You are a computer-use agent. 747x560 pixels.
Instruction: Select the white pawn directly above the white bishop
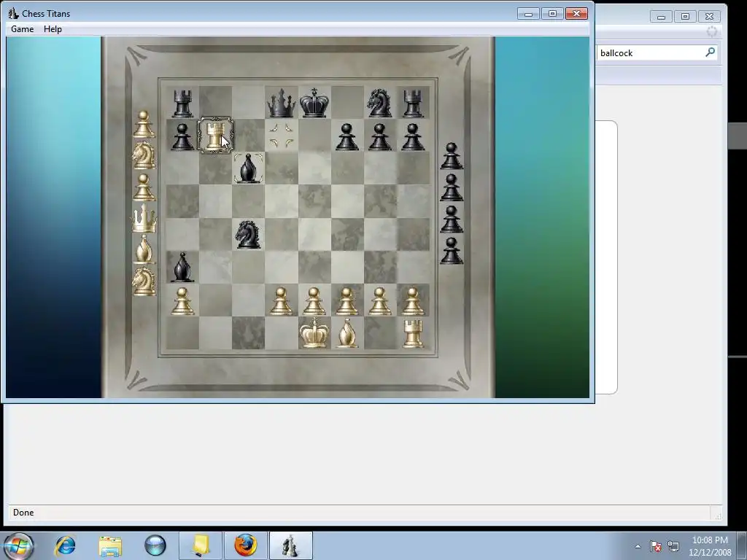[x=347, y=301]
